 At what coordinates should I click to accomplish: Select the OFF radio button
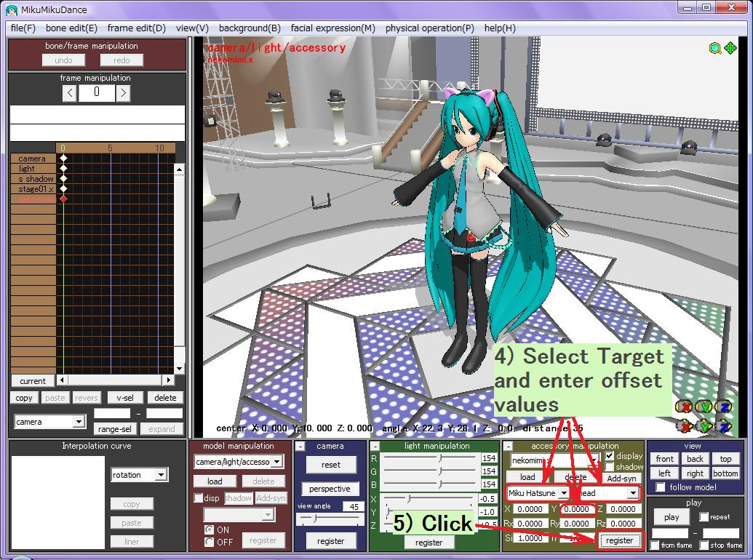pos(209,542)
